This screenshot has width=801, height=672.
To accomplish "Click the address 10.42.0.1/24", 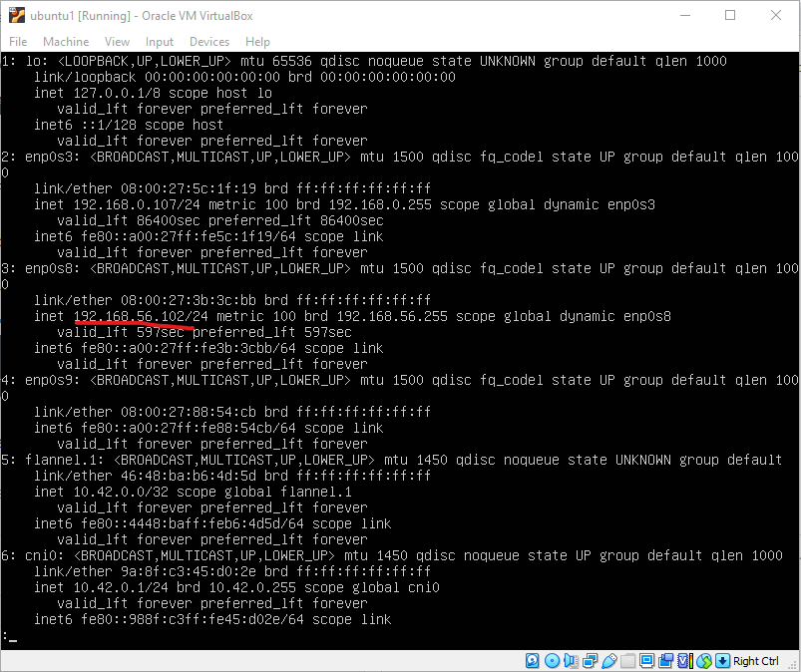I will 121,587.
